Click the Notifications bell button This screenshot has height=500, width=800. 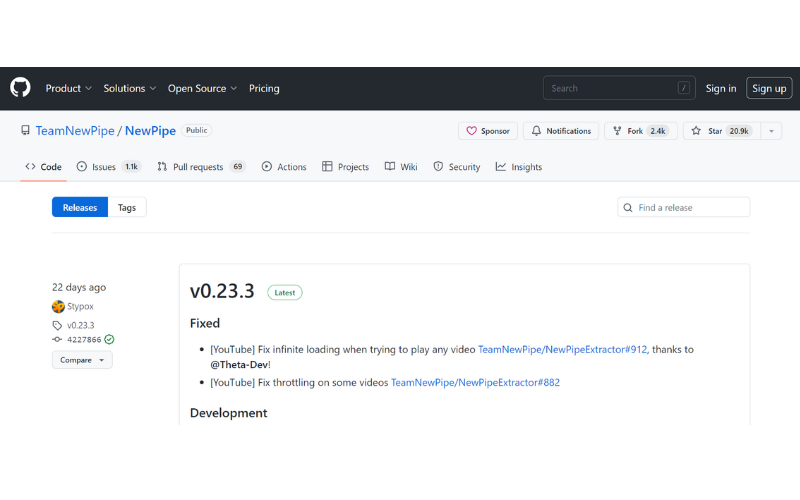pos(560,131)
